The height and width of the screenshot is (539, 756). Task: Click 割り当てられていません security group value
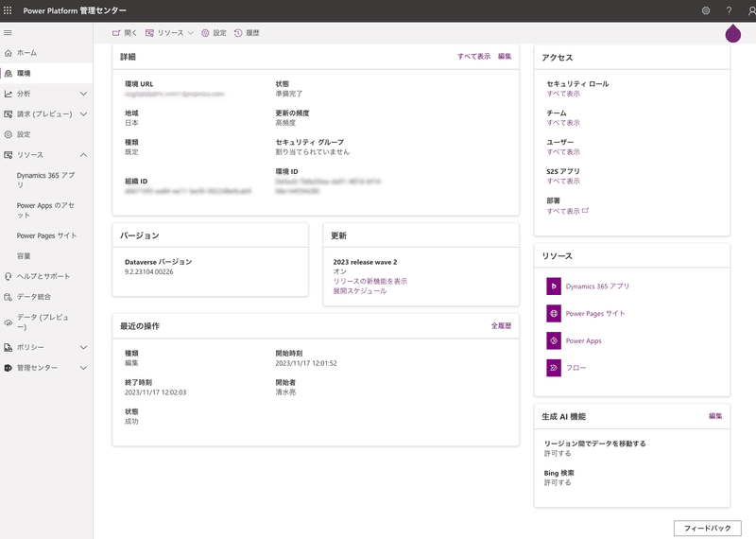tap(313, 152)
